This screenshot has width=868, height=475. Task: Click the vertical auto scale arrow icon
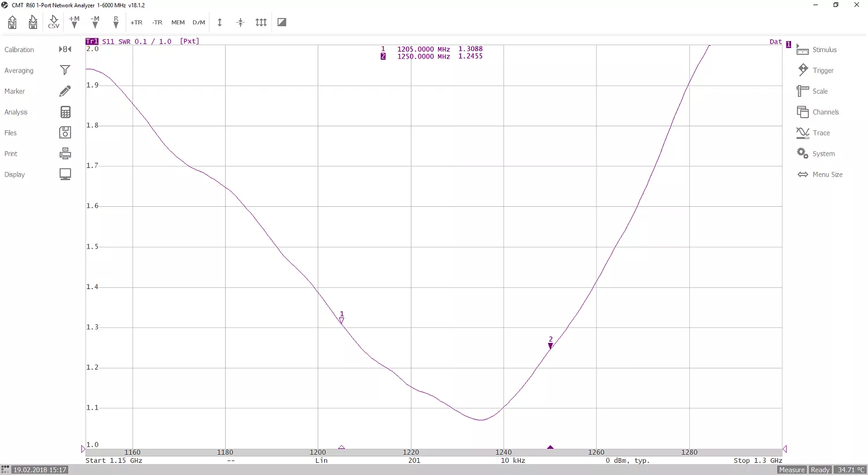[x=219, y=23]
